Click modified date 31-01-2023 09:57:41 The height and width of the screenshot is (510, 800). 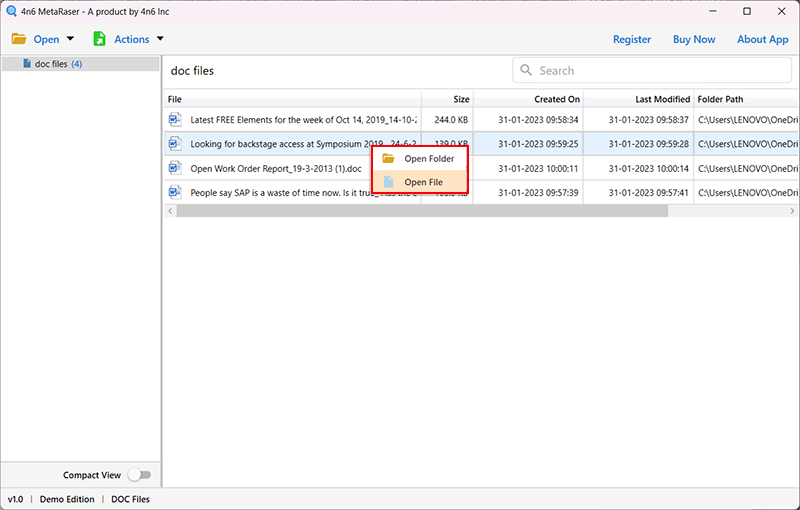coord(648,193)
